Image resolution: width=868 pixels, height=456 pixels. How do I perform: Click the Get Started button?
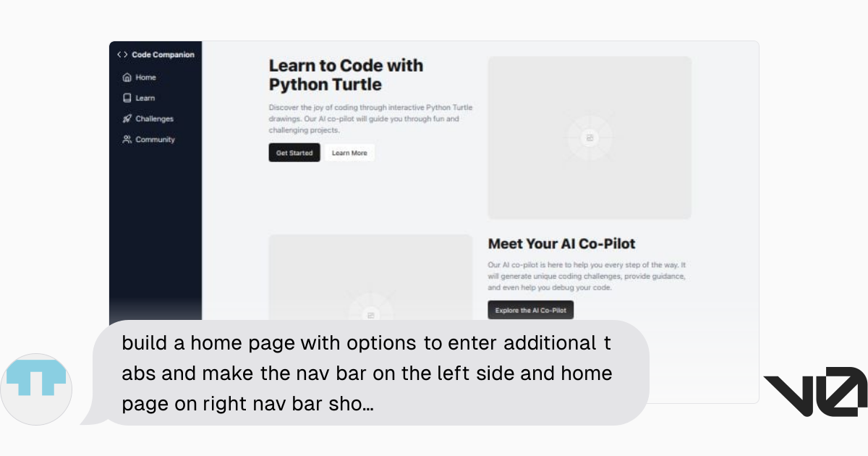point(294,153)
